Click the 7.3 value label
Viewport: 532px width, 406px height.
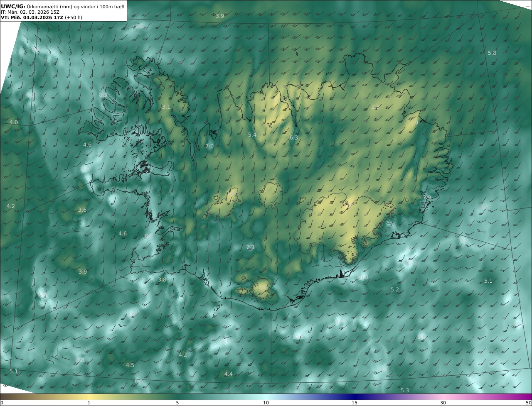[250, 247]
